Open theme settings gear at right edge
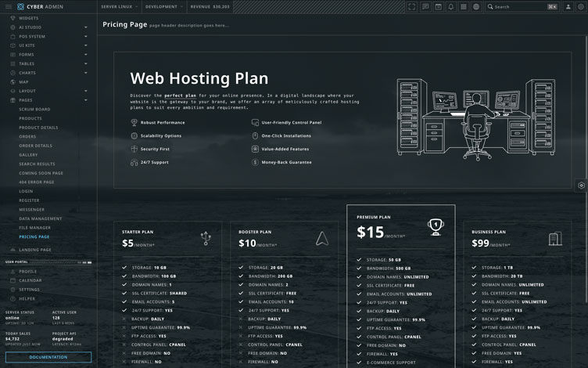Image resolution: width=588 pixels, height=368 pixels. click(581, 186)
